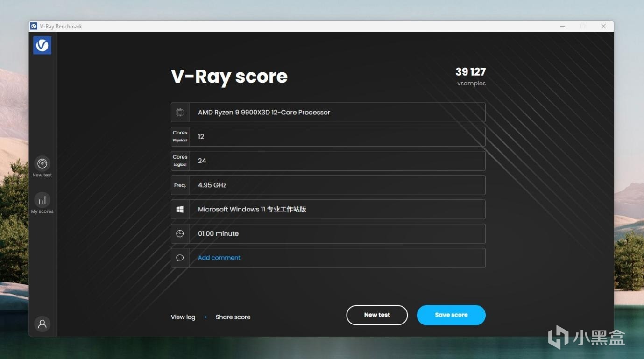Open My scores bar chart icon
Image resolution: width=644 pixels, height=359 pixels.
[x=42, y=200]
